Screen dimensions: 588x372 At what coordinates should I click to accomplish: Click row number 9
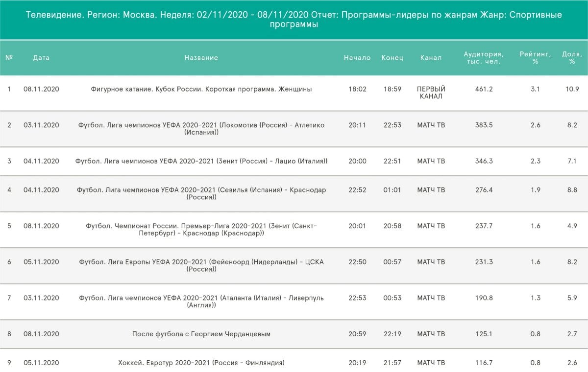[x=9, y=363]
